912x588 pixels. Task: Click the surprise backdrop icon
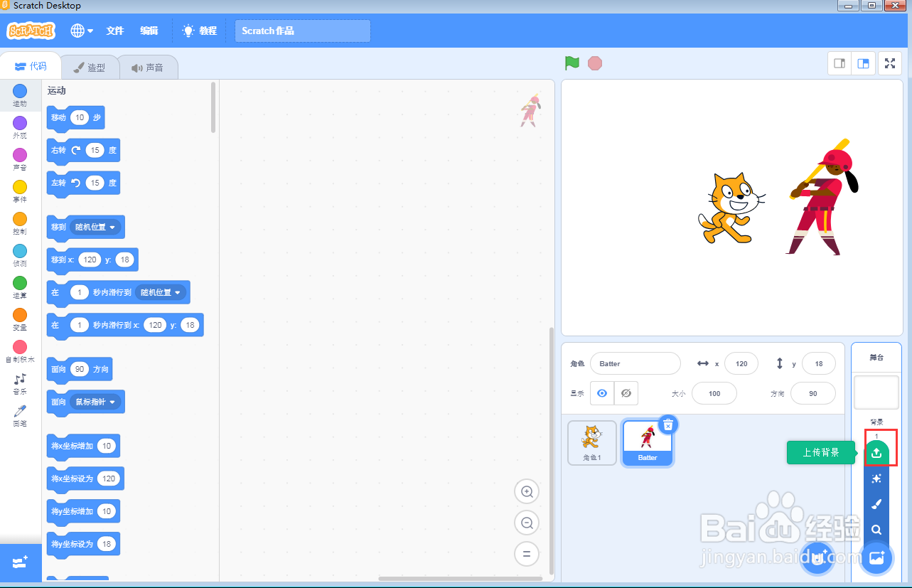(876, 479)
